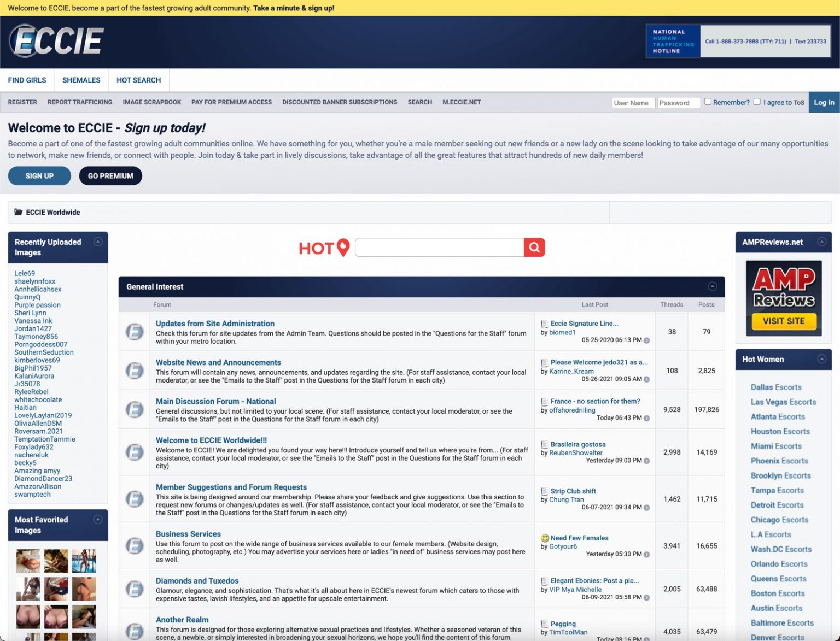
Task: Focus the HOT search text box
Action: click(x=440, y=248)
